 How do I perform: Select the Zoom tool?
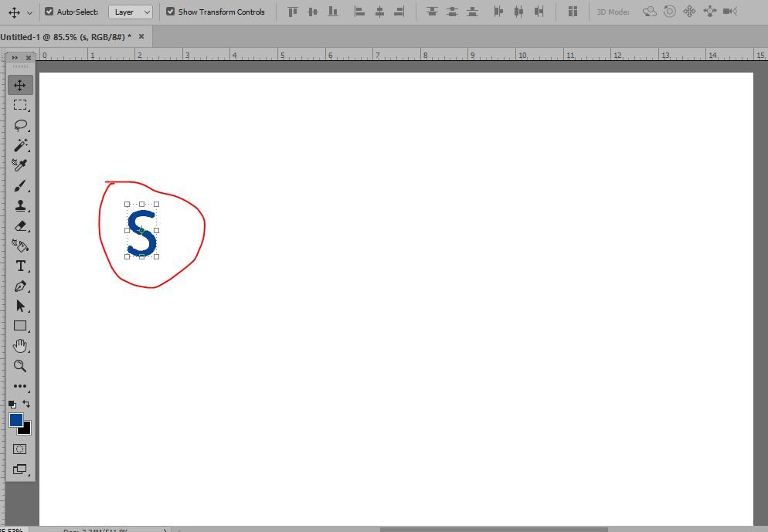(x=20, y=366)
